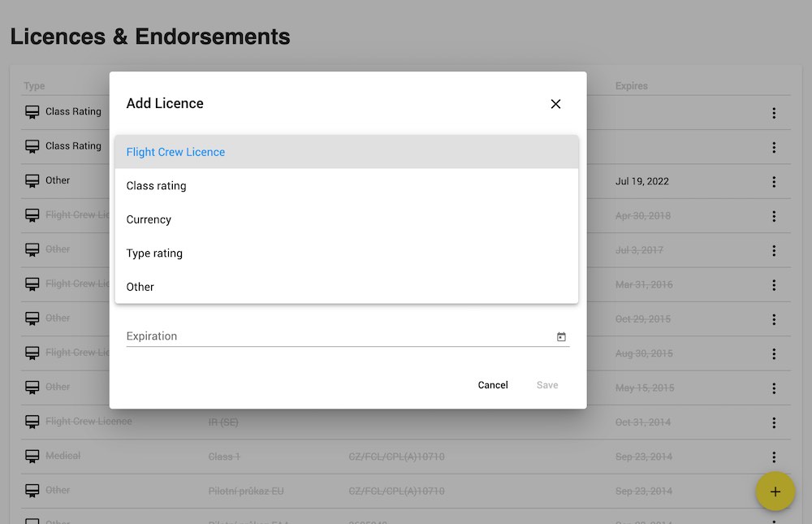Viewport: 812px width, 524px height.
Task: Select Flight Crew Licence option
Action: 175,152
